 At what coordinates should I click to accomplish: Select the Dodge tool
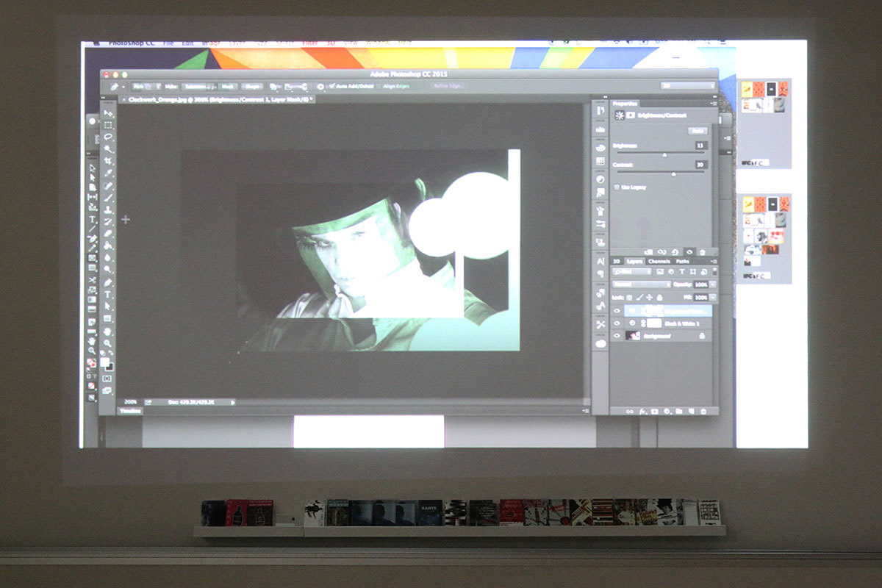coord(108,268)
